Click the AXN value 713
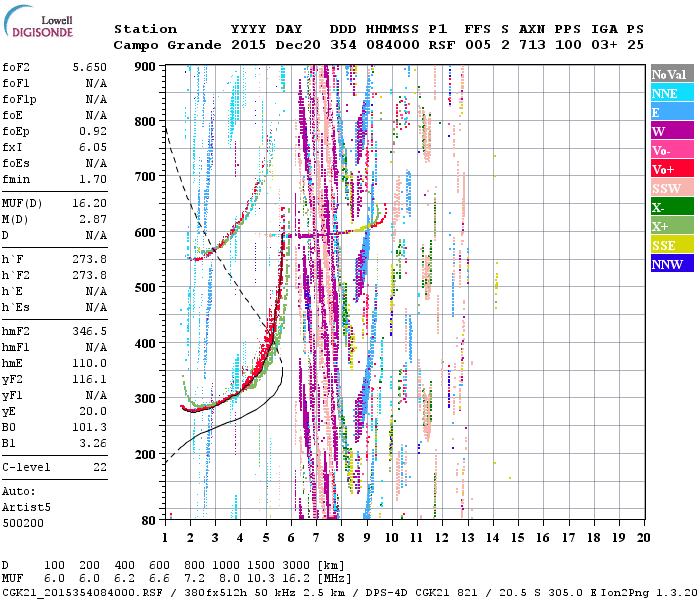Viewport: 700px width, 600px height. (532, 45)
